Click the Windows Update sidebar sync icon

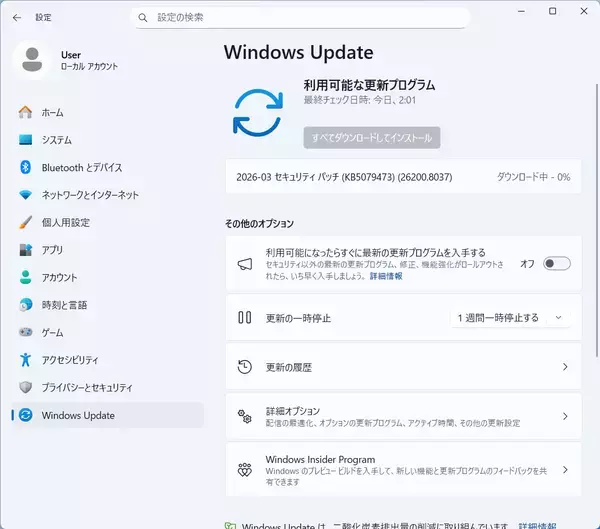[x=25, y=415]
